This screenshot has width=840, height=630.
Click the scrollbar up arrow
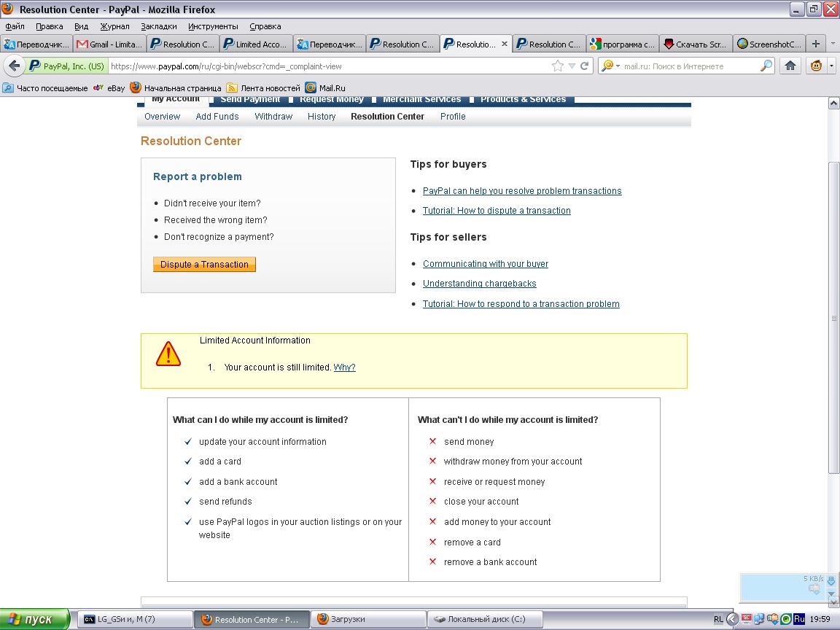pos(833,104)
